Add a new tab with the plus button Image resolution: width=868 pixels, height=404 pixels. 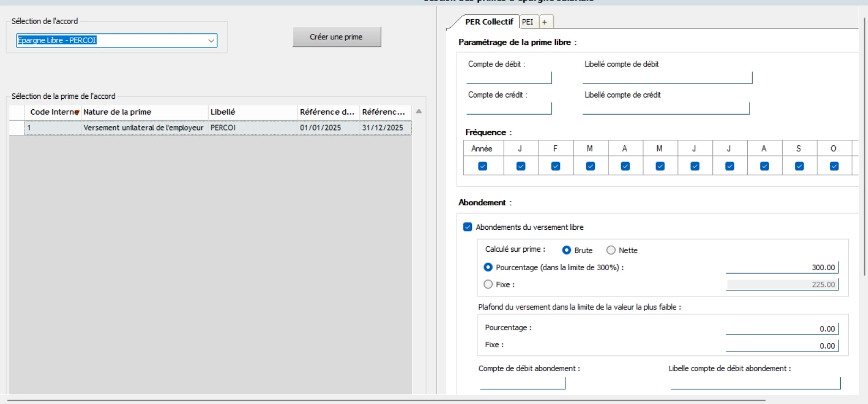(x=545, y=22)
